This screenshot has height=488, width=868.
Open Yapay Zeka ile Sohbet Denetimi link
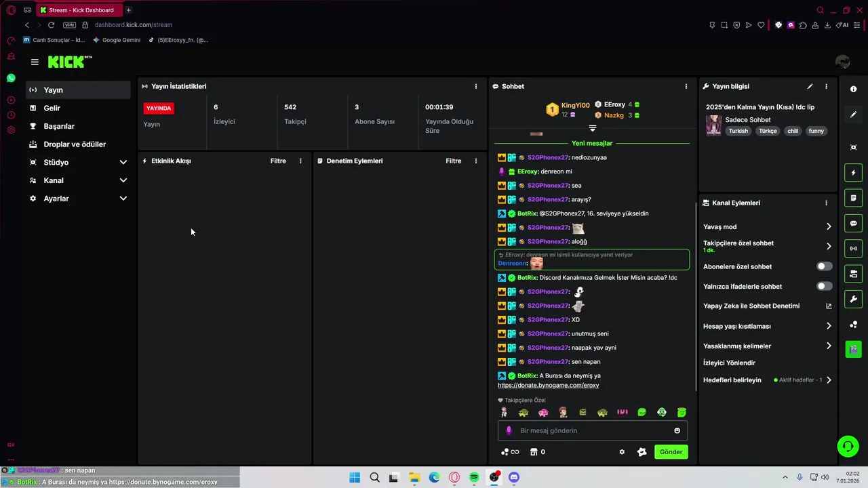[x=767, y=306]
